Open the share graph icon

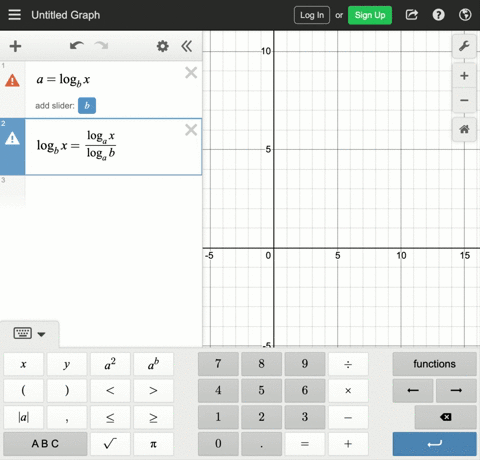pyautogui.click(x=412, y=15)
